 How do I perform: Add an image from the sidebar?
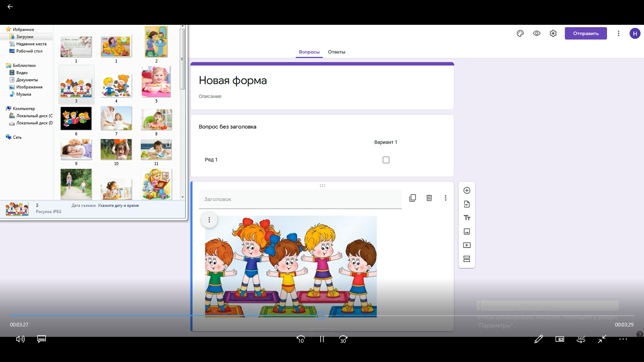coord(467,232)
